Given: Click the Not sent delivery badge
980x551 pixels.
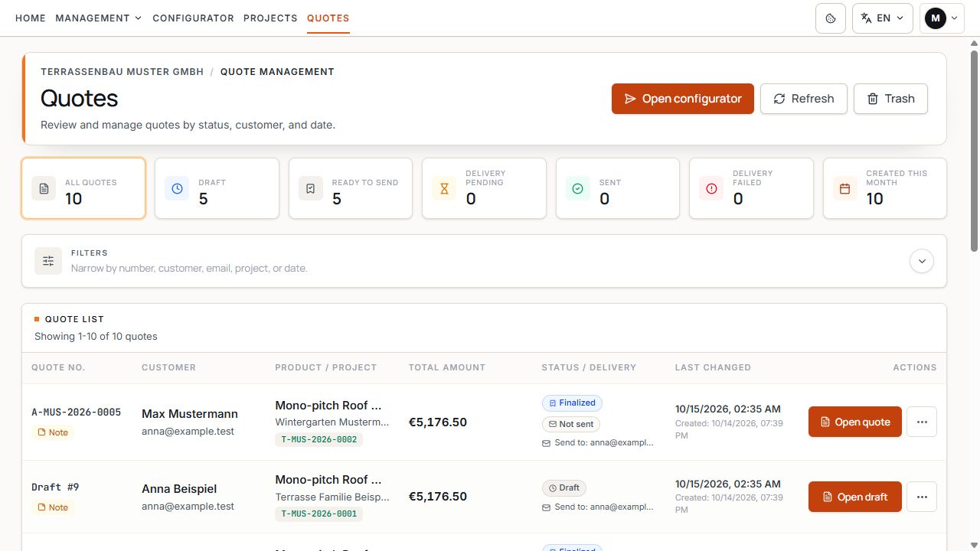Looking at the screenshot, I should click(570, 424).
